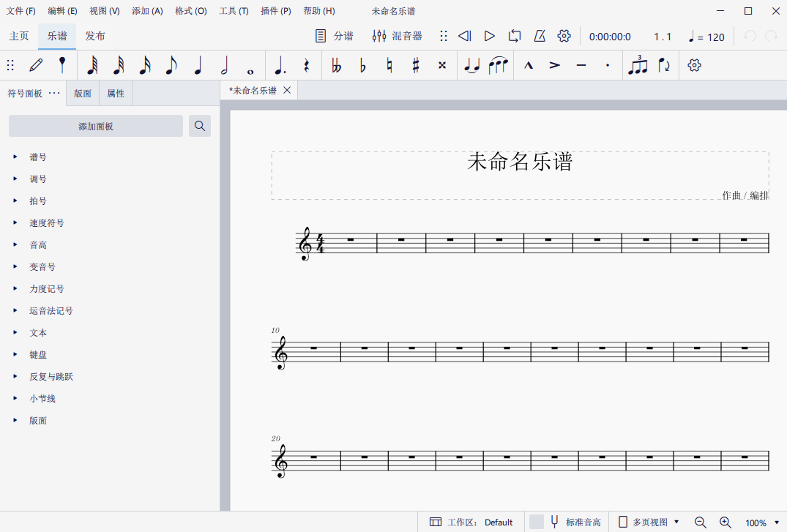Apply double flat accidental
The height and width of the screenshot is (532, 787).
pyautogui.click(x=337, y=65)
